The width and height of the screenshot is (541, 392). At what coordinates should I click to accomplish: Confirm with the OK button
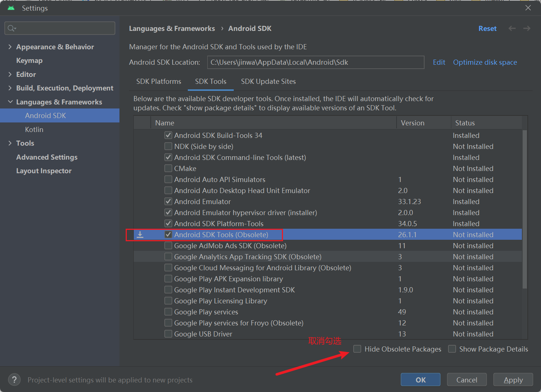420,379
